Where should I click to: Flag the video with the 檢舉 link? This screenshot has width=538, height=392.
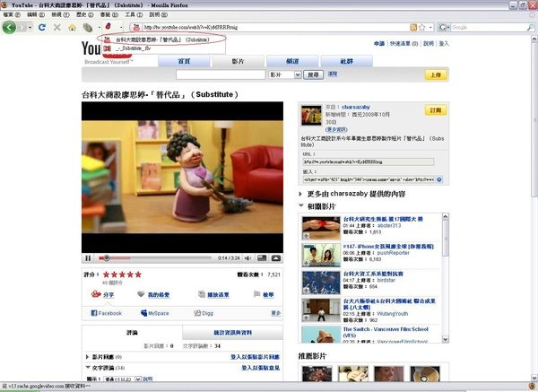click(x=264, y=294)
